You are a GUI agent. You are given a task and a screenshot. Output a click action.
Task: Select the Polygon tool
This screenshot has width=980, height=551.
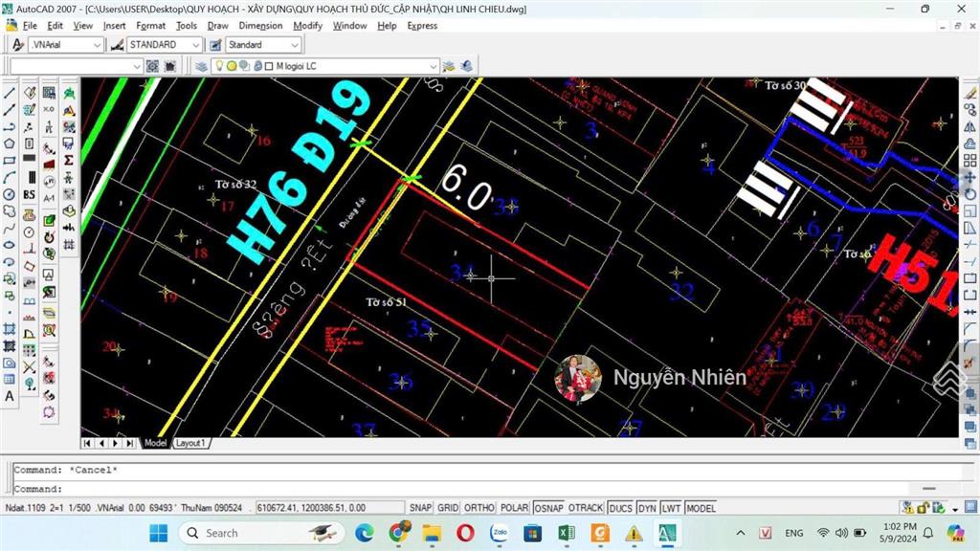pyautogui.click(x=10, y=143)
